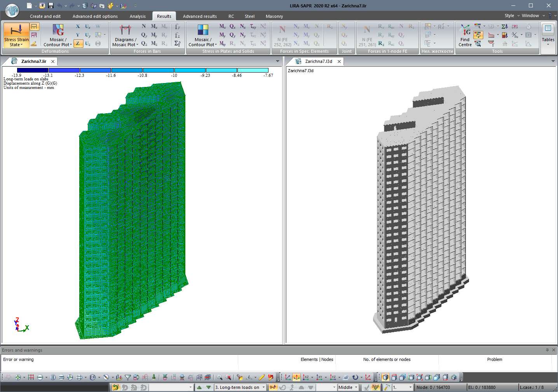
Task: Switch to the Analysis ribbon tab
Action: [138, 16]
